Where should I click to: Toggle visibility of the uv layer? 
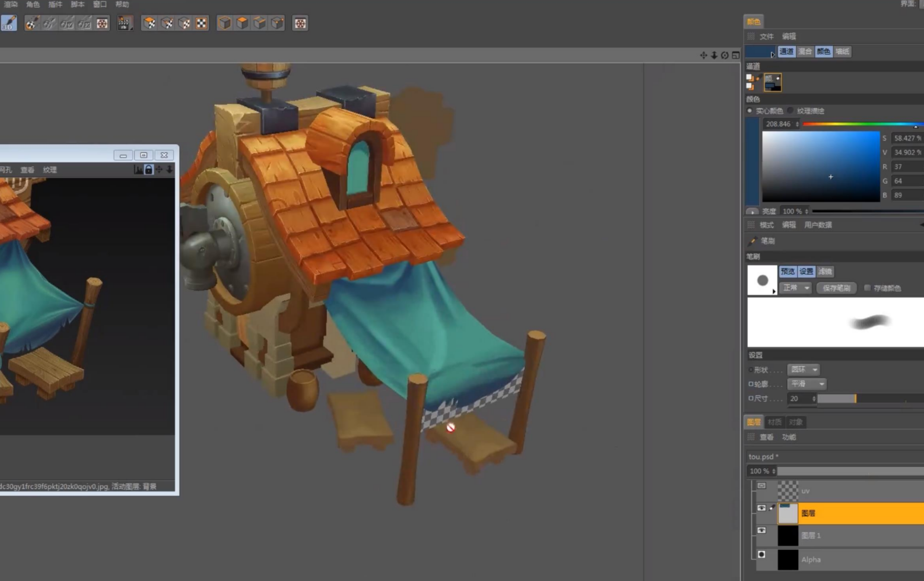pyautogui.click(x=761, y=486)
